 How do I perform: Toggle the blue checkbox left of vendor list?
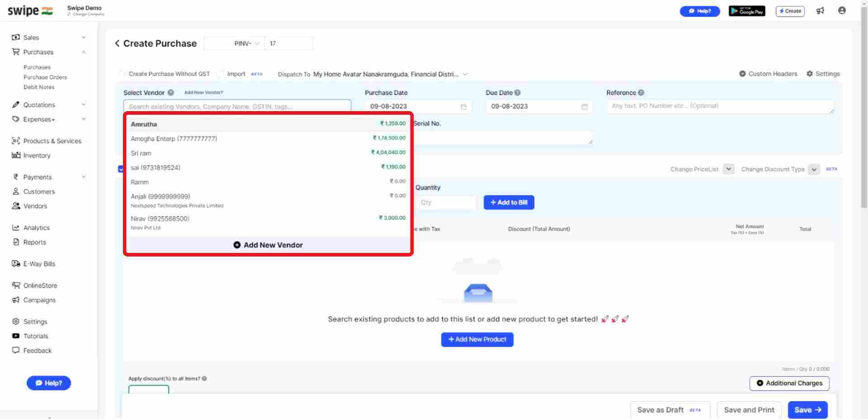(121, 169)
